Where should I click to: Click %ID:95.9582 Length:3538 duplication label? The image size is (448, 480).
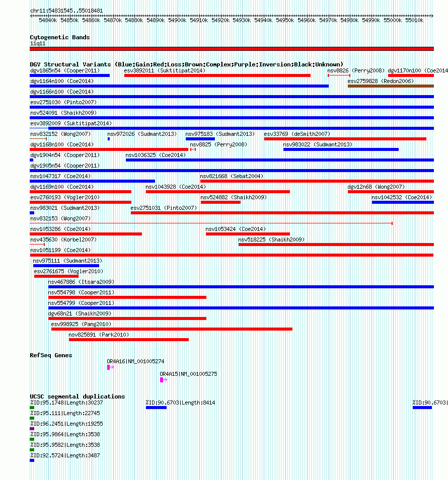[65, 445]
